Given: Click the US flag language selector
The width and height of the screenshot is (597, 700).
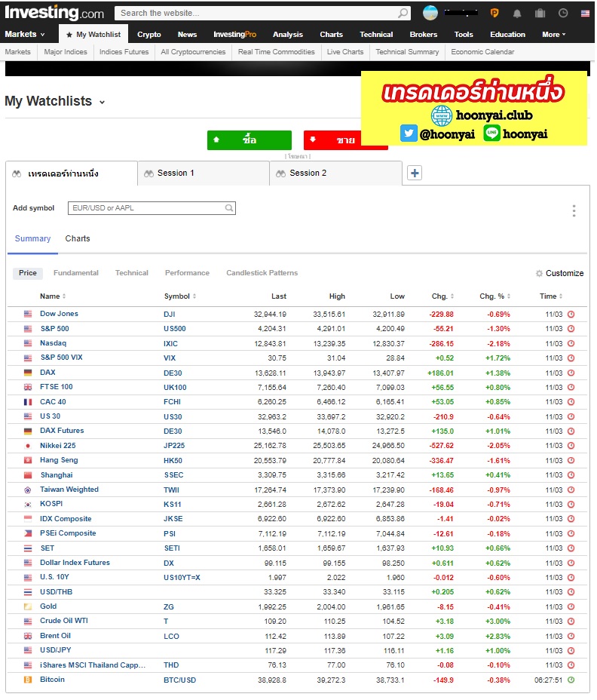Looking at the screenshot, I should click(x=586, y=14).
